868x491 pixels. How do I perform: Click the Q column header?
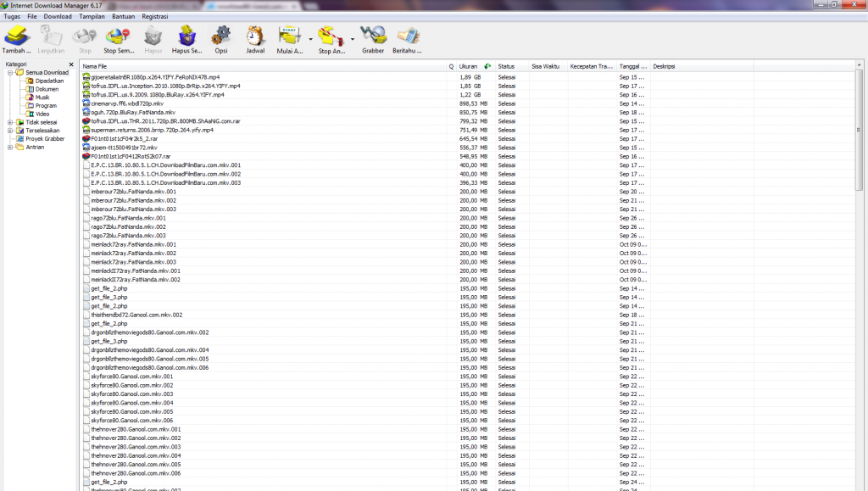tap(451, 66)
